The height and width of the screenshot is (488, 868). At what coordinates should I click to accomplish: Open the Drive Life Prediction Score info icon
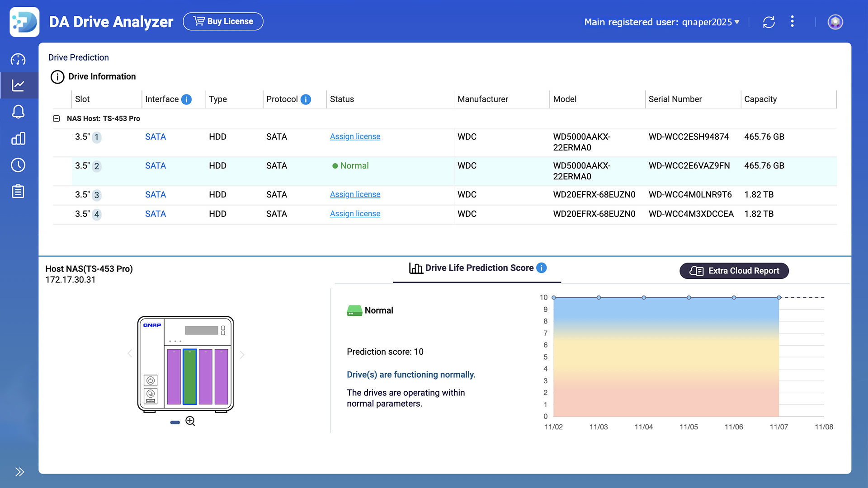click(x=541, y=267)
